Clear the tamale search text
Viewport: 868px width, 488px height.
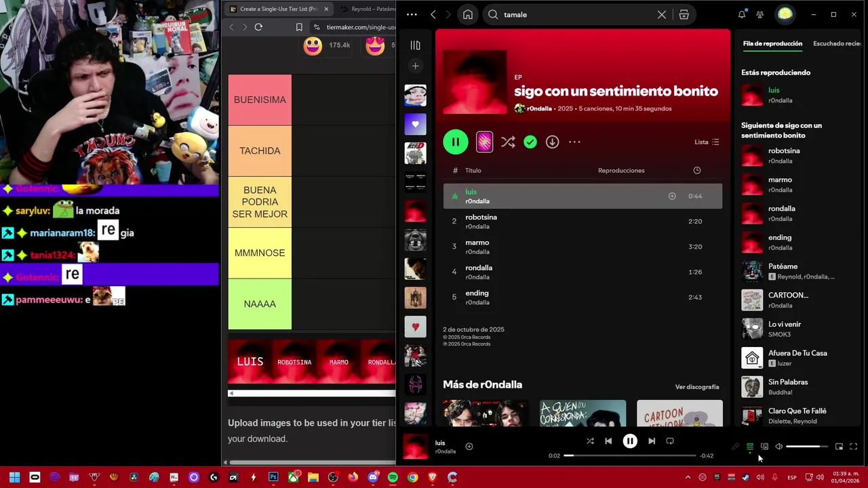tap(662, 14)
